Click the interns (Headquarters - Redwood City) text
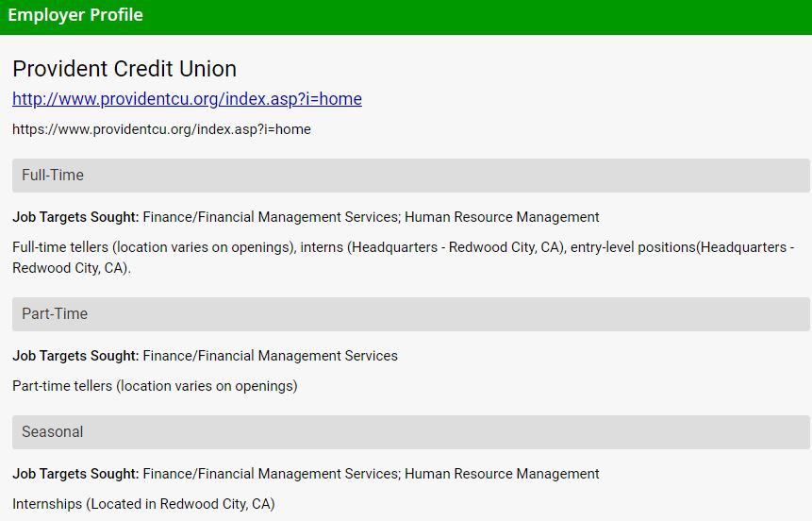 point(432,247)
